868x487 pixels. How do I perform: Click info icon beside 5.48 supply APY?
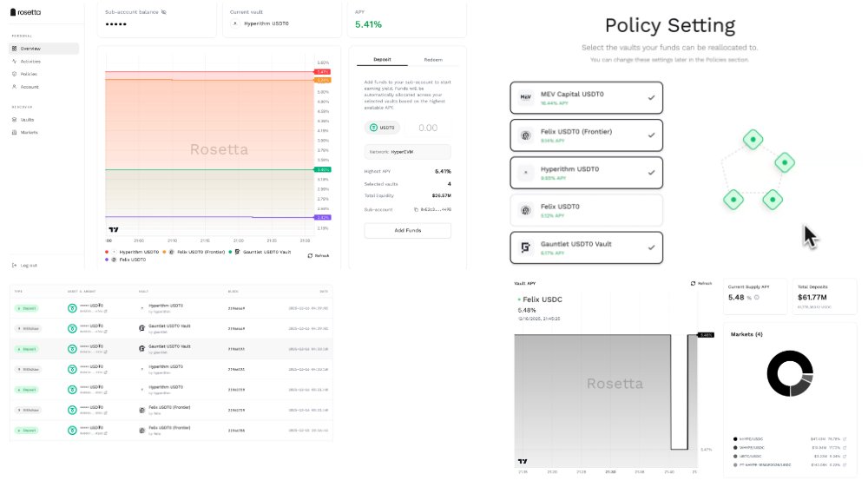757,298
